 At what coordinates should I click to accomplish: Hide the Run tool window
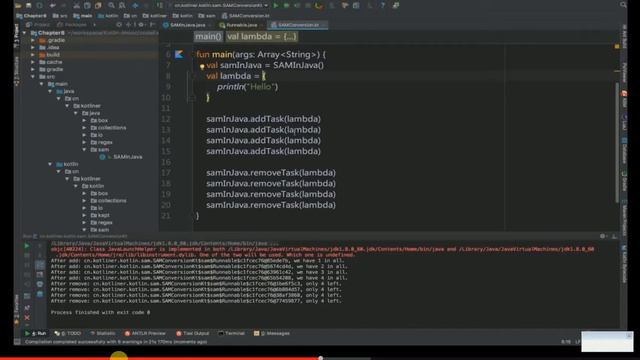[x=614, y=236]
